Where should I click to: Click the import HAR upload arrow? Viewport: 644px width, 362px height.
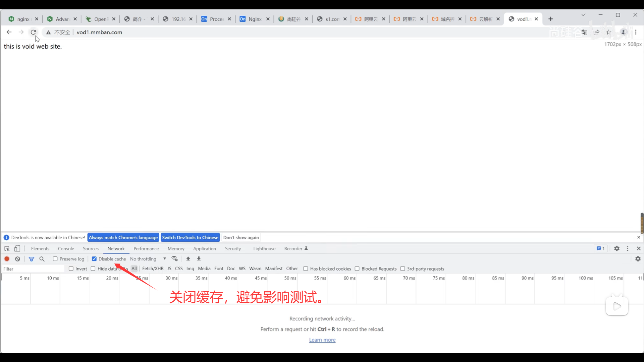pos(188,259)
